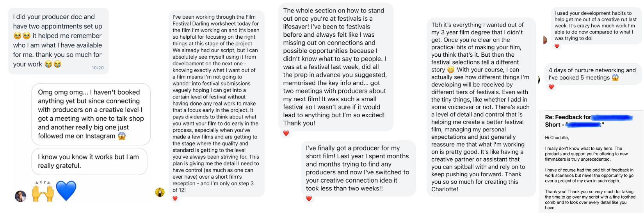The width and height of the screenshot is (644, 215).
Task: Click the large blue heart emoji
Action: 66,191
